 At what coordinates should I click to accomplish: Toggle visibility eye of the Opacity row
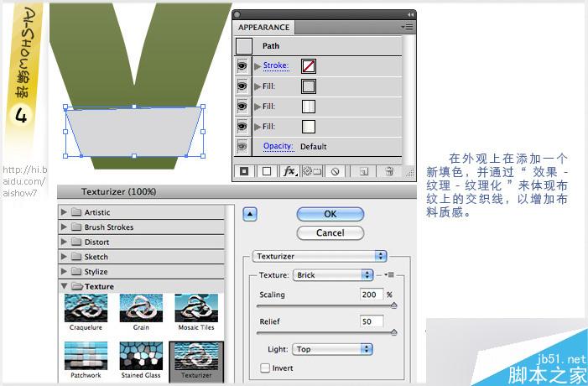242,146
